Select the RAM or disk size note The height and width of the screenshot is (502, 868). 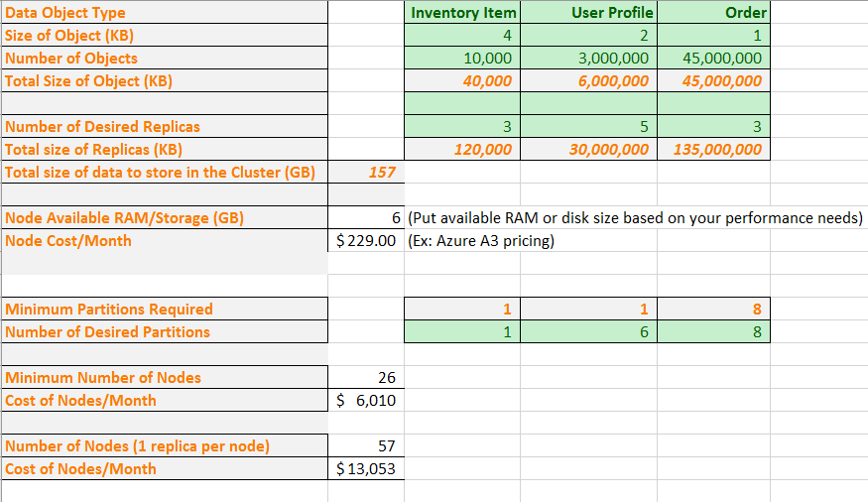(635, 217)
